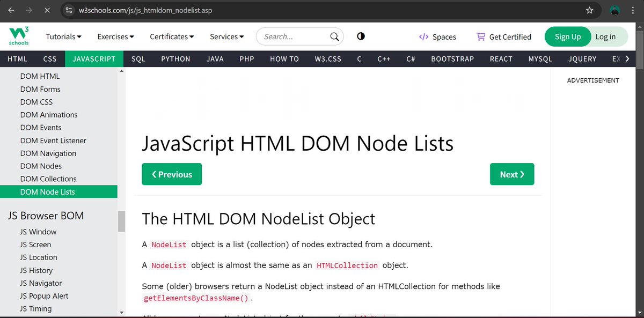The image size is (644, 318).
Task: Click the W3Schools logo
Action: [x=18, y=36]
